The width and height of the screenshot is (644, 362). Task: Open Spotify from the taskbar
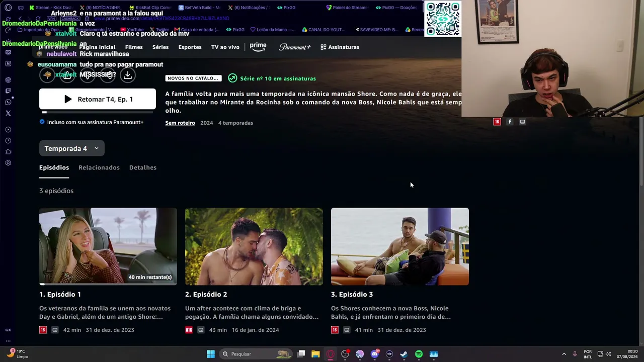pos(419,354)
